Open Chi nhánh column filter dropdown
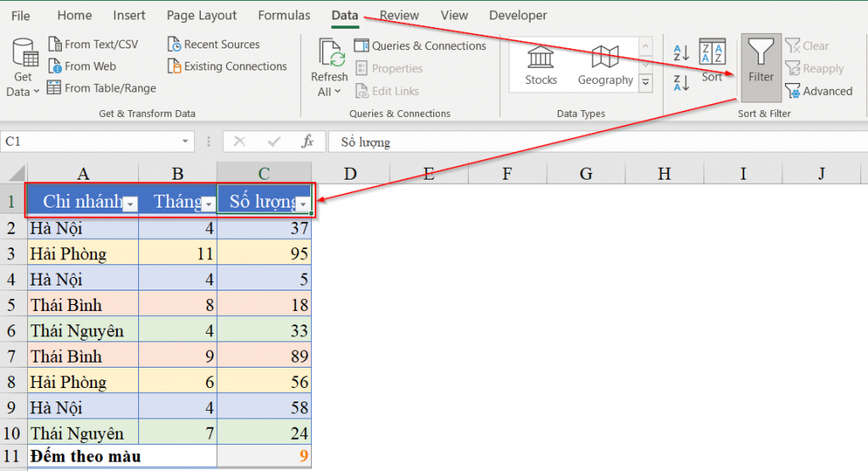This screenshot has width=868, height=471. click(130, 204)
